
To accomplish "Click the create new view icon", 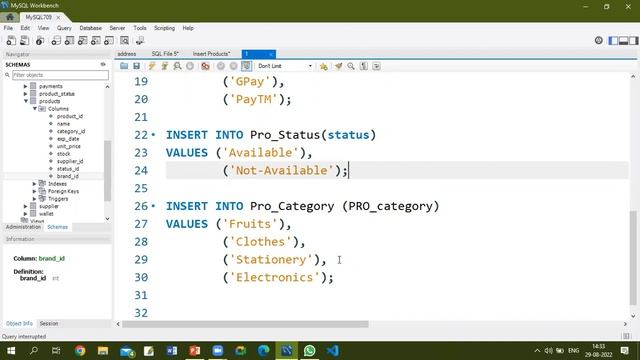I will (x=82, y=40).
